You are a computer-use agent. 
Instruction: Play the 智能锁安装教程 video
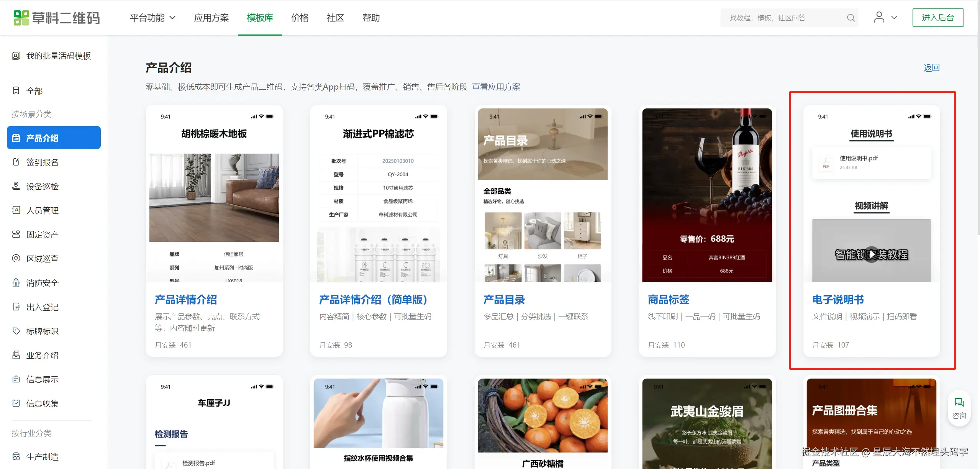[872, 254]
